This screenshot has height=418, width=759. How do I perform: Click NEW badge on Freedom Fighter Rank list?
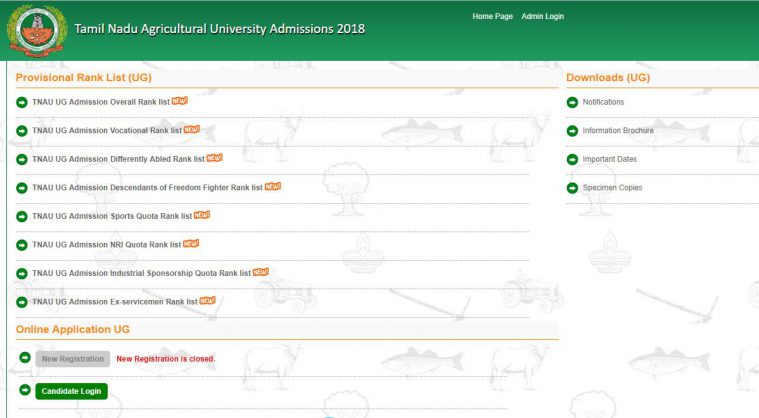click(273, 186)
